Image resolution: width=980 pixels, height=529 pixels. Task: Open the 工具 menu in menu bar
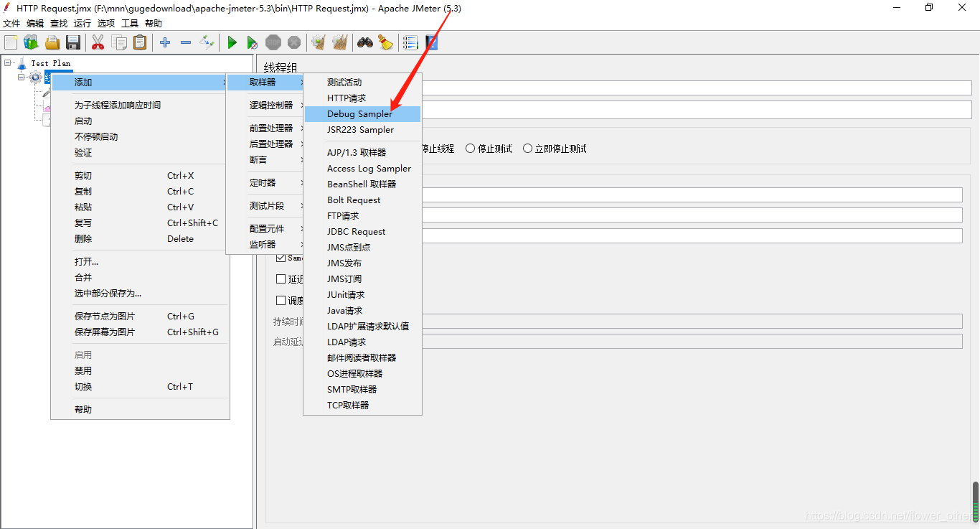click(x=130, y=24)
